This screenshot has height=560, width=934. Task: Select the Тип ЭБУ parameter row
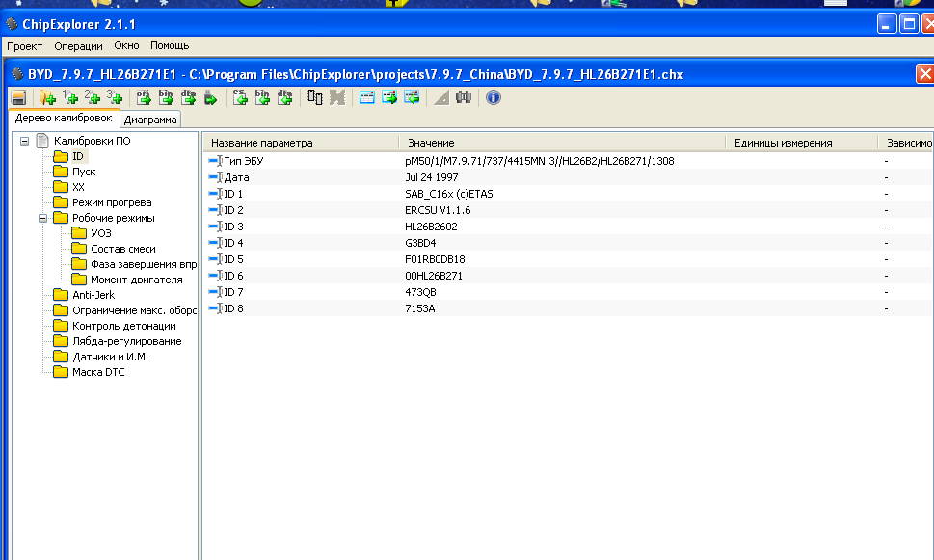coord(243,161)
